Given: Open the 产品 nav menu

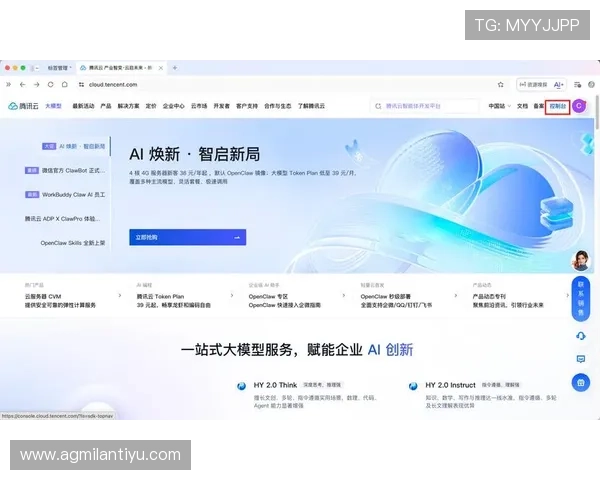Looking at the screenshot, I should (106, 106).
